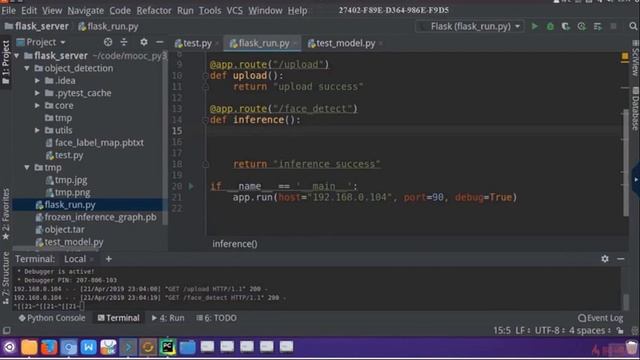The width and height of the screenshot is (640, 360).
Task: Open PyCharm icon in taskbar
Action: point(168,347)
